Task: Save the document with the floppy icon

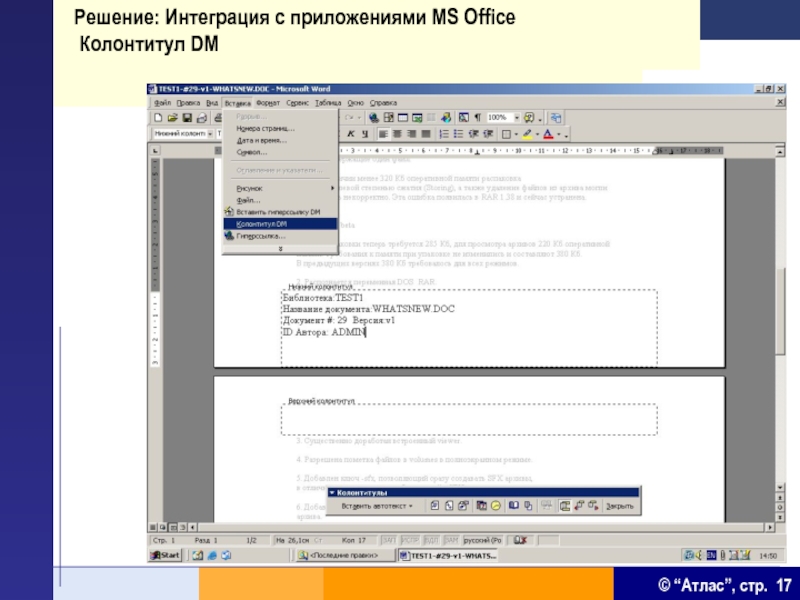Action: tap(187, 118)
